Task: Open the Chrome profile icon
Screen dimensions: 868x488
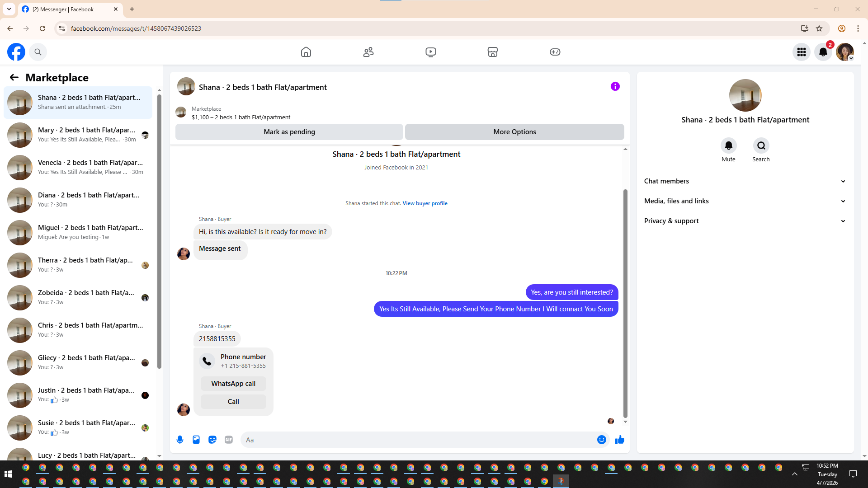Action: 842,28
